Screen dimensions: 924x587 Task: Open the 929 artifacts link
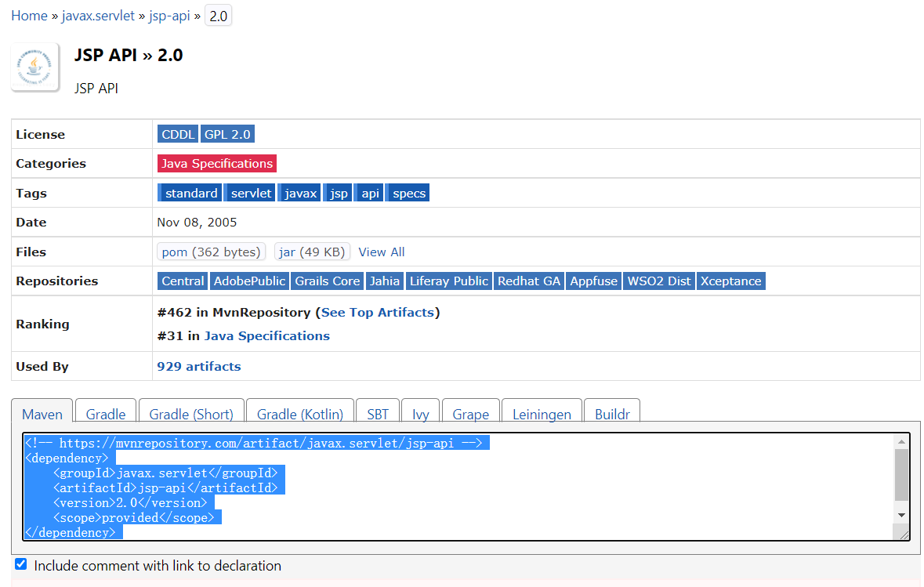coord(198,367)
